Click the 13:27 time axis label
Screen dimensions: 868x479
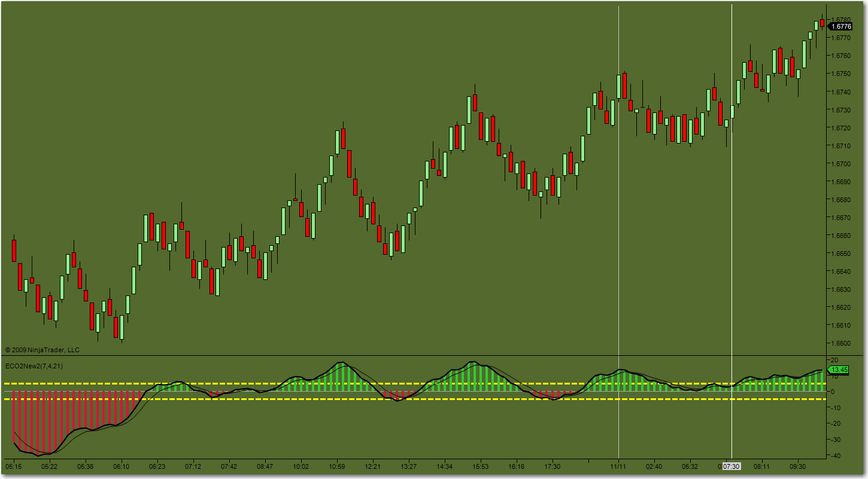pos(408,466)
